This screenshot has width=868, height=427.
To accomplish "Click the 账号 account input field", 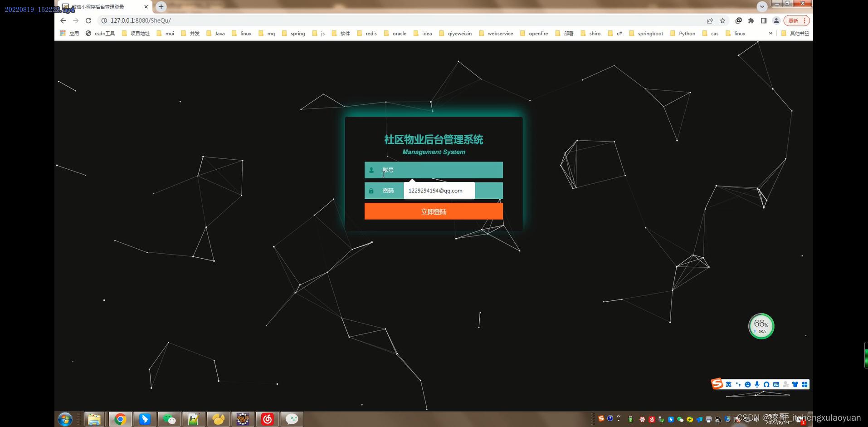I will 434,170.
